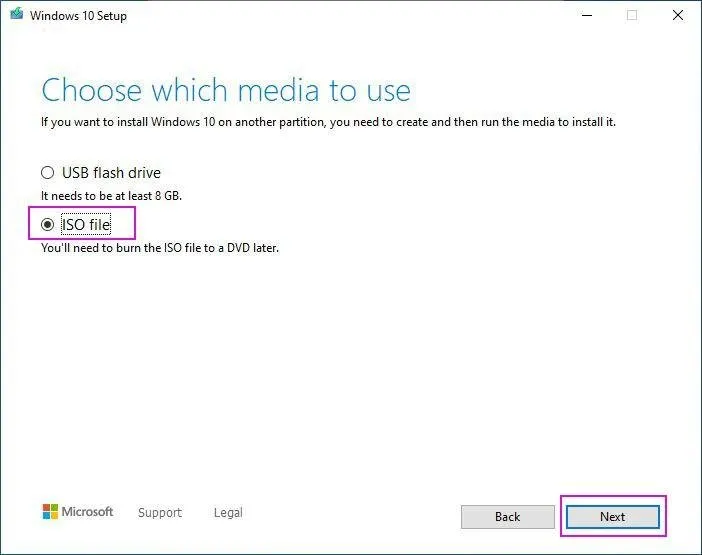Click the Microsoft wordmark text

(87, 512)
